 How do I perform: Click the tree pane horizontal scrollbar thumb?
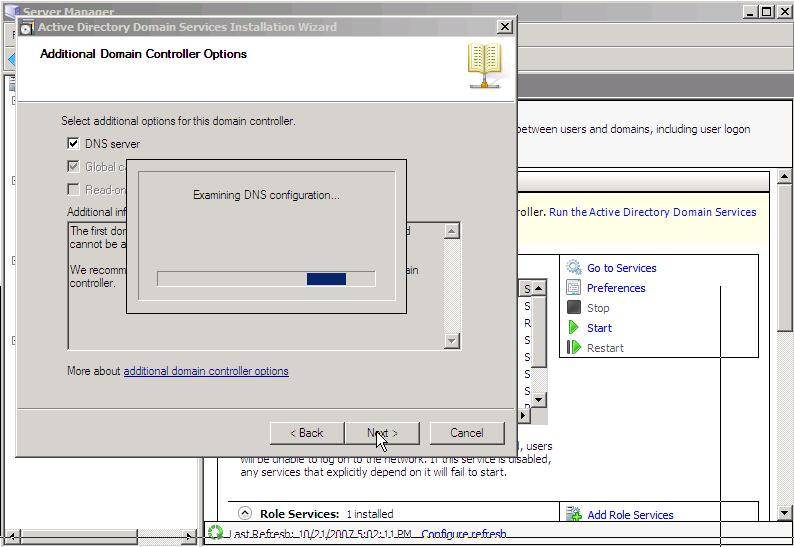[78, 536]
